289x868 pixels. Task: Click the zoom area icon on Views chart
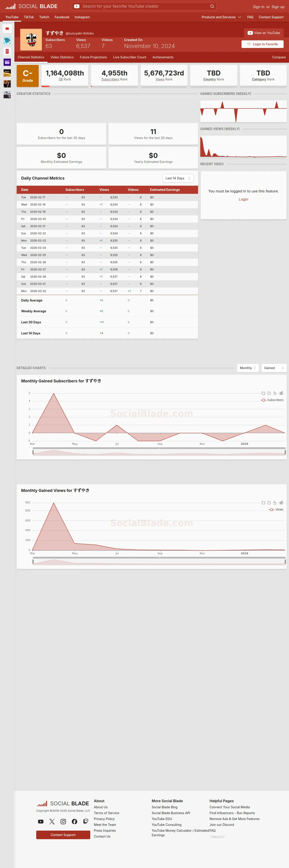coord(263,503)
